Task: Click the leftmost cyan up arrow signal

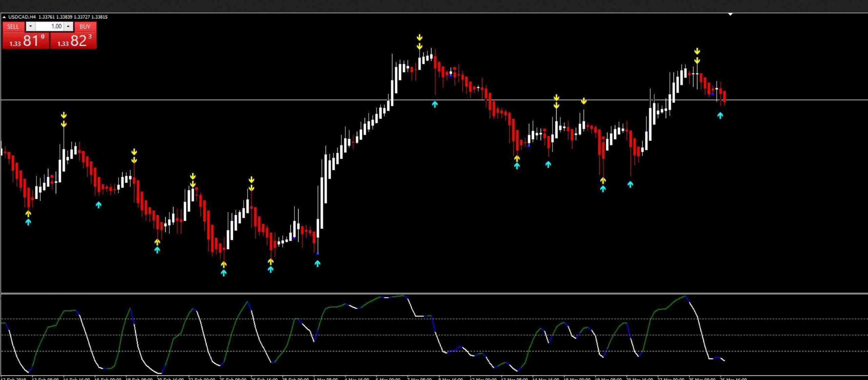Action: tap(28, 222)
